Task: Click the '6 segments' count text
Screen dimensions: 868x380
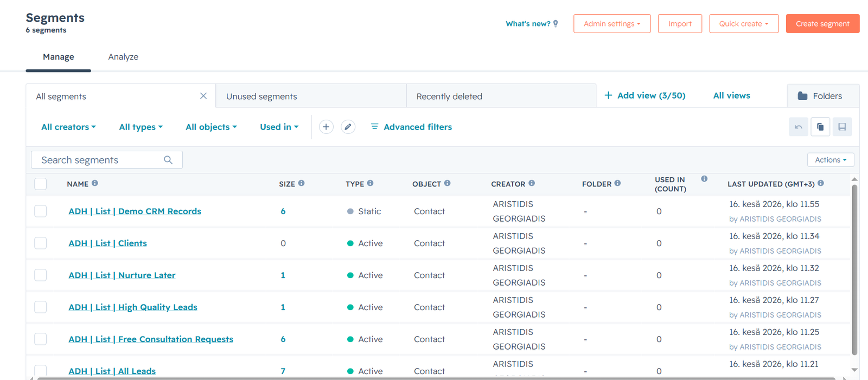Action: pyautogui.click(x=46, y=30)
